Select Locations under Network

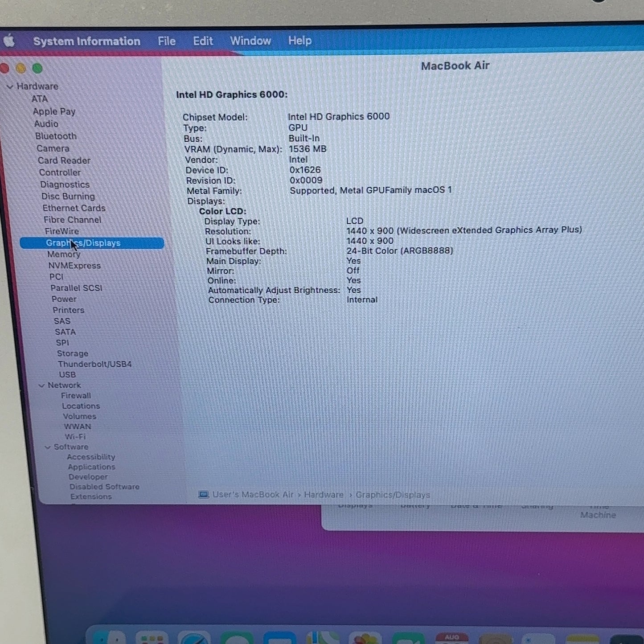coord(81,406)
